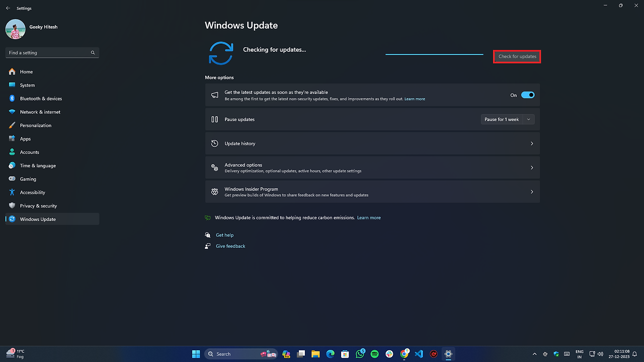Click the megaphone icon beside latest updates
Viewport: 644px width, 362px height.
coord(215,95)
